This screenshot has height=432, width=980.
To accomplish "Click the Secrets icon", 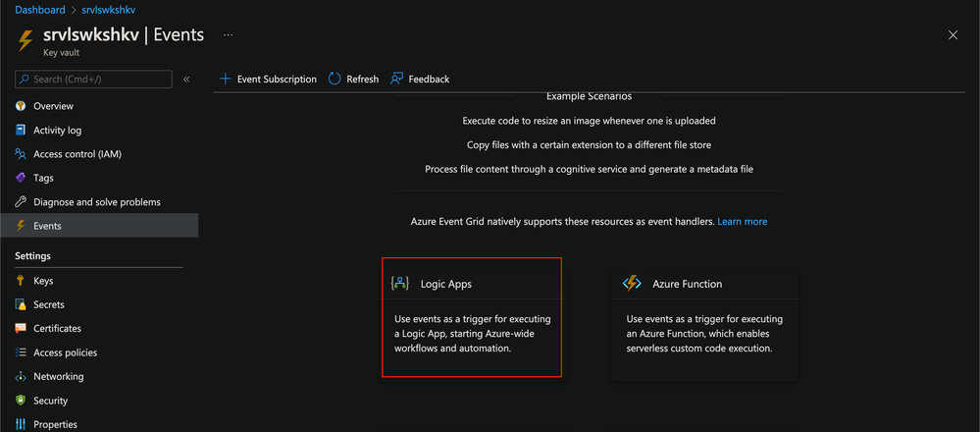I will pyautogui.click(x=21, y=304).
